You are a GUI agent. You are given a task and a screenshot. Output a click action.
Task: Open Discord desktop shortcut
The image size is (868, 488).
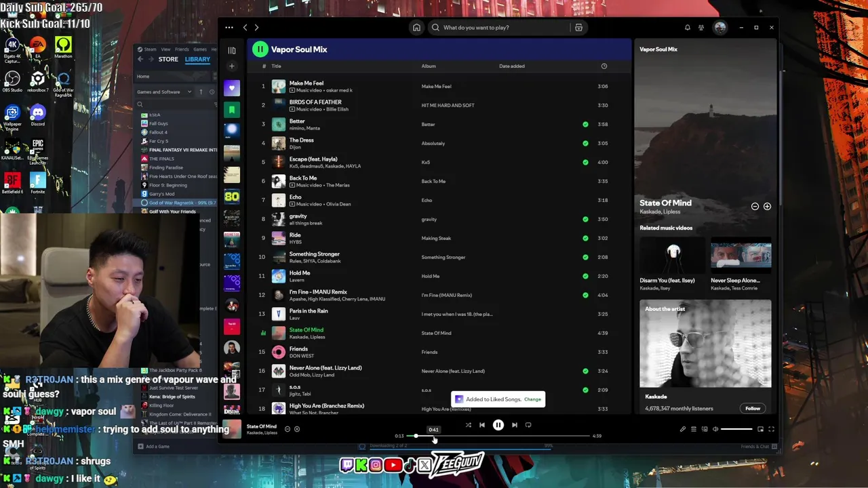tap(37, 115)
